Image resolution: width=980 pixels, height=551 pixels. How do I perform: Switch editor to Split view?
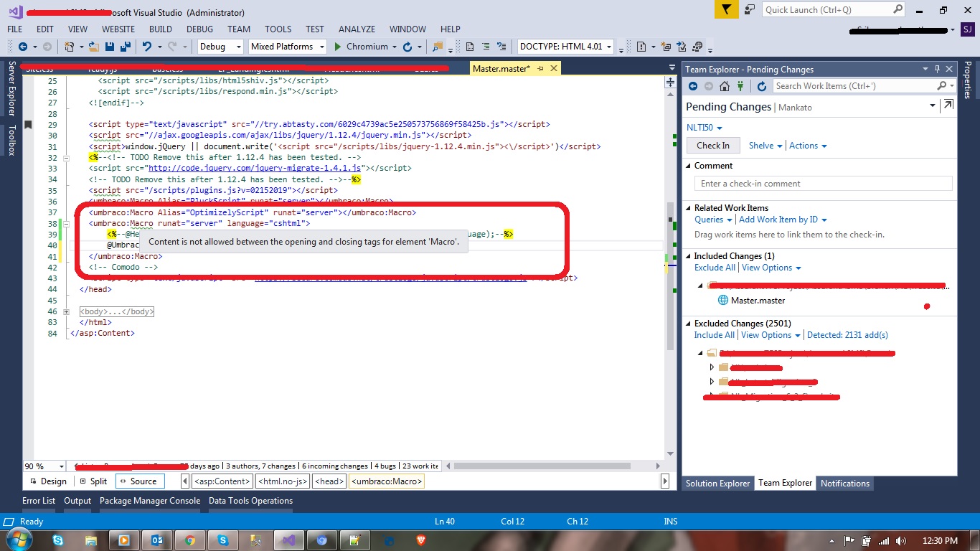point(93,481)
